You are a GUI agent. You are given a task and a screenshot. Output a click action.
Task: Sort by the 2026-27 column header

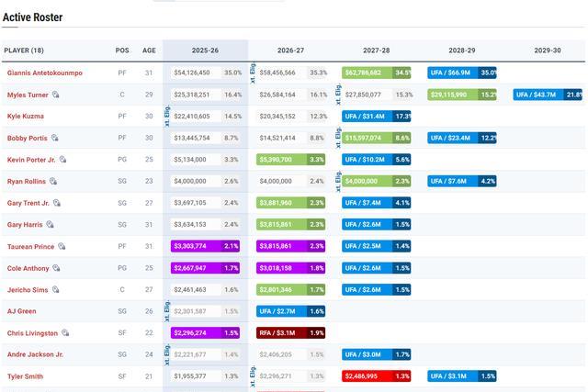point(290,50)
